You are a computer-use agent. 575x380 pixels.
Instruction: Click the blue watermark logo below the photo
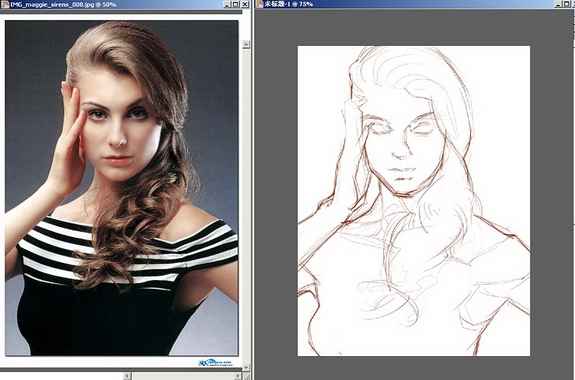coord(216,363)
